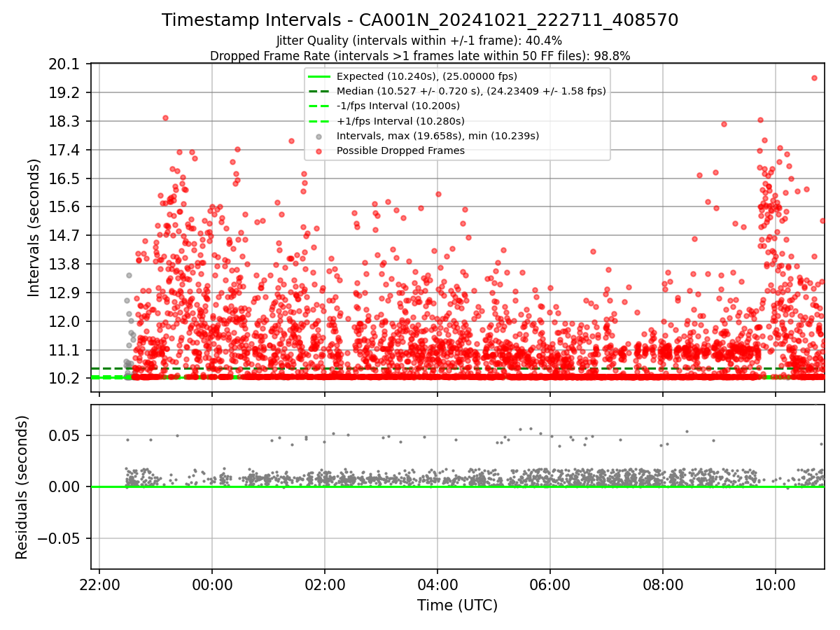Click the 'Median (10.527 +/- 0.720 s)' legend text
This screenshot has height=630, width=840.
click(471, 91)
